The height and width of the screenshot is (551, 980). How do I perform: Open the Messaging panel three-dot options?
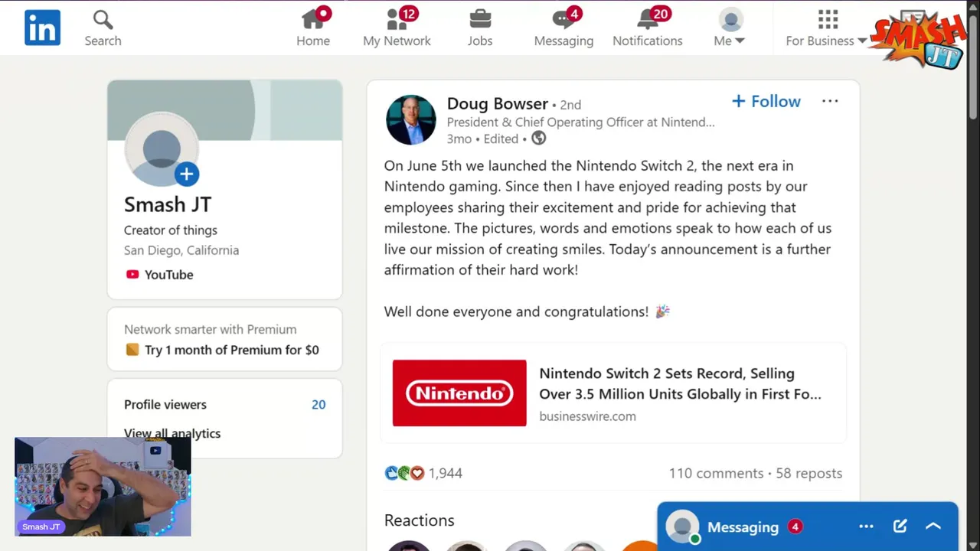pos(866,527)
